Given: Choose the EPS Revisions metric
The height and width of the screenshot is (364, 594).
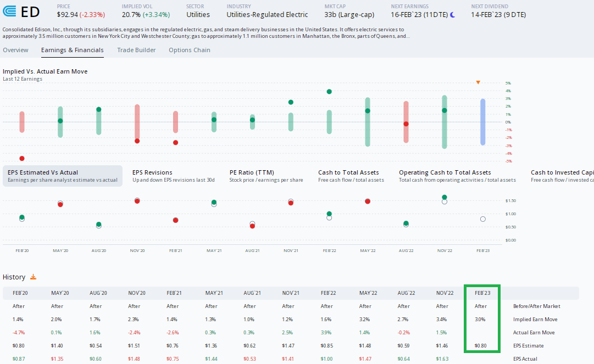Looking at the screenshot, I should pos(174,176).
